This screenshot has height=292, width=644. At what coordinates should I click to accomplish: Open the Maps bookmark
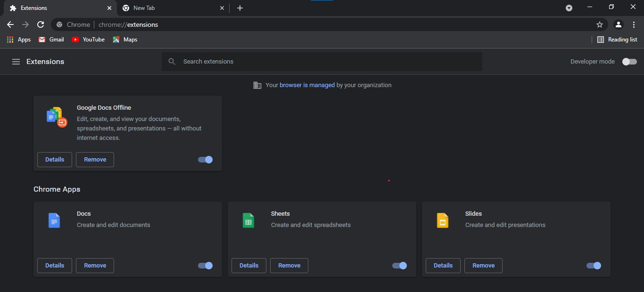[x=125, y=40]
